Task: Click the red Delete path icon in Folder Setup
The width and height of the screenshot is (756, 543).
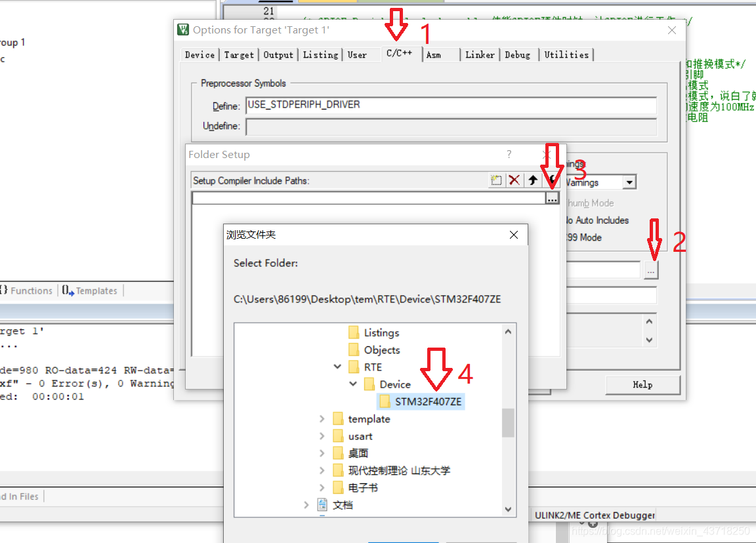Action: coord(514,180)
